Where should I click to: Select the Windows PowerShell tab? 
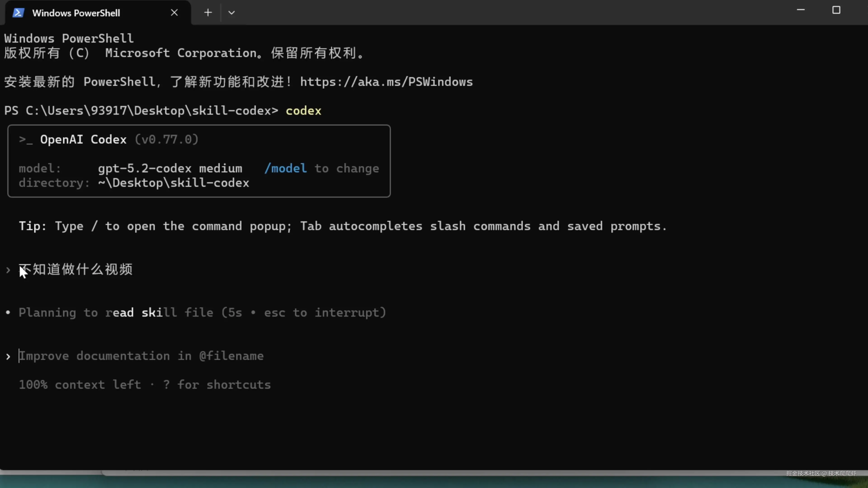76,13
